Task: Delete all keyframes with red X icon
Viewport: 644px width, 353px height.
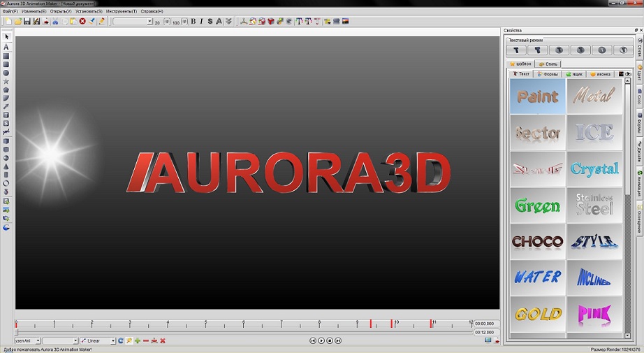Action: coord(163,340)
